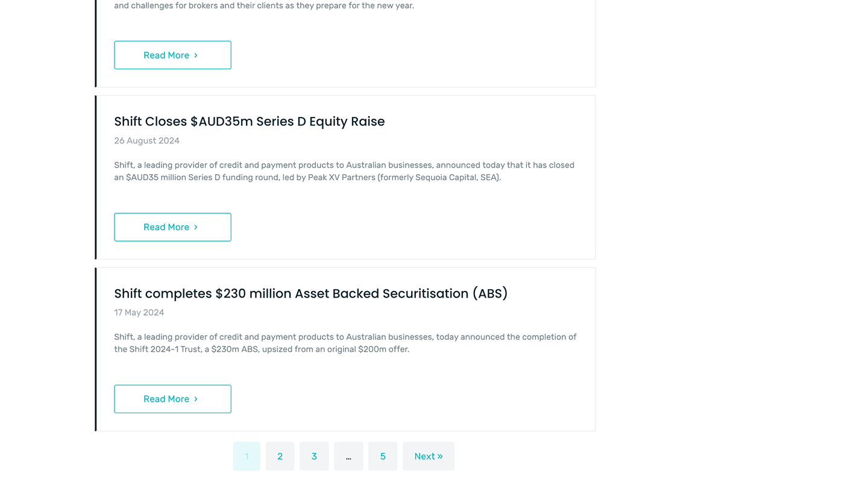Click the 17 May 2024 date label
Screen dimensions: 868x494
[x=139, y=312]
